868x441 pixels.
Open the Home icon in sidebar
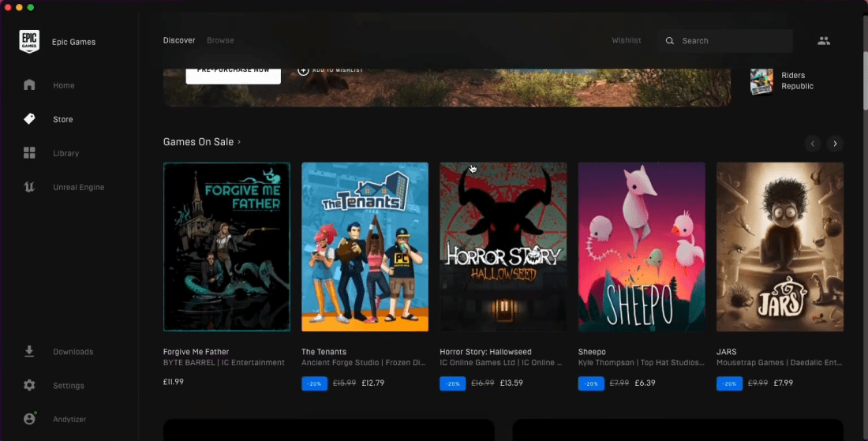coord(29,84)
